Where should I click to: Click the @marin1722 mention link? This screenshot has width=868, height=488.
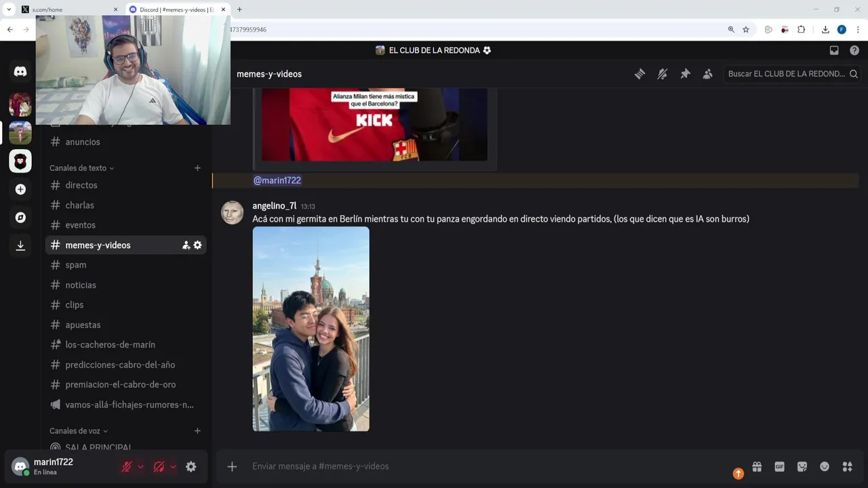coord(277,180)
